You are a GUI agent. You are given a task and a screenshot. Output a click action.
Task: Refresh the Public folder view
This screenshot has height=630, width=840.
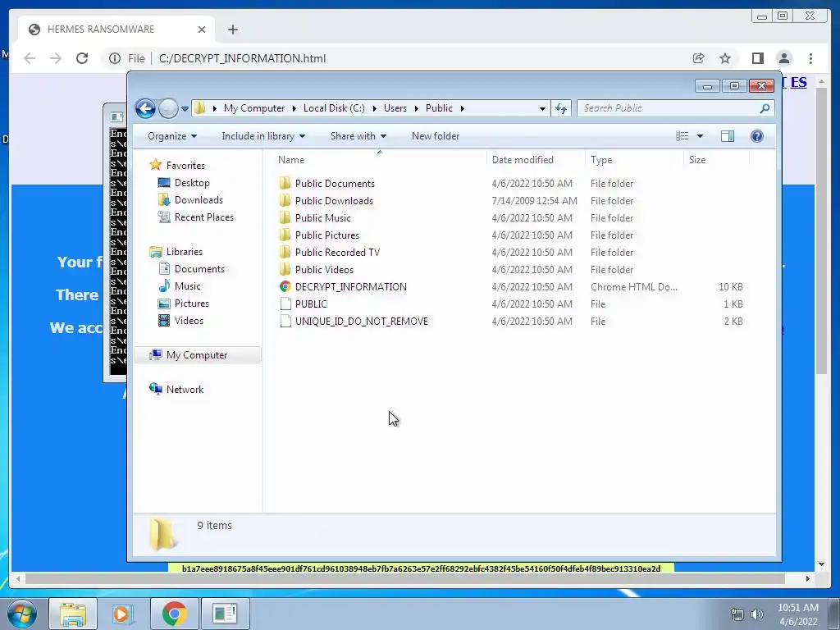tap(561, 109)
